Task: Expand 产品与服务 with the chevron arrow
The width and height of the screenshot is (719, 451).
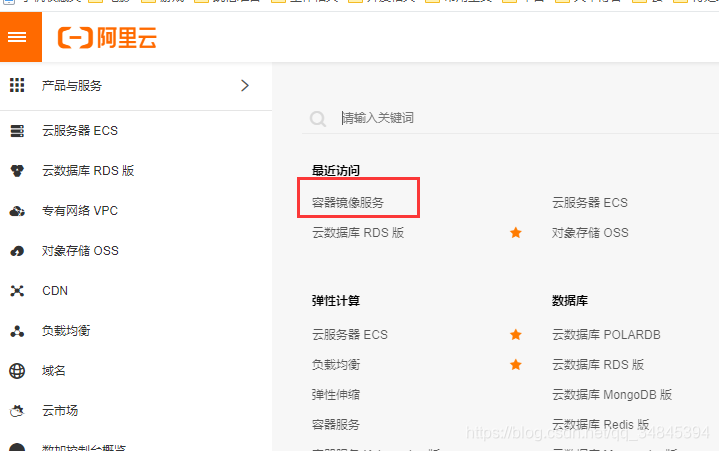Action: [x=245, y=85]
